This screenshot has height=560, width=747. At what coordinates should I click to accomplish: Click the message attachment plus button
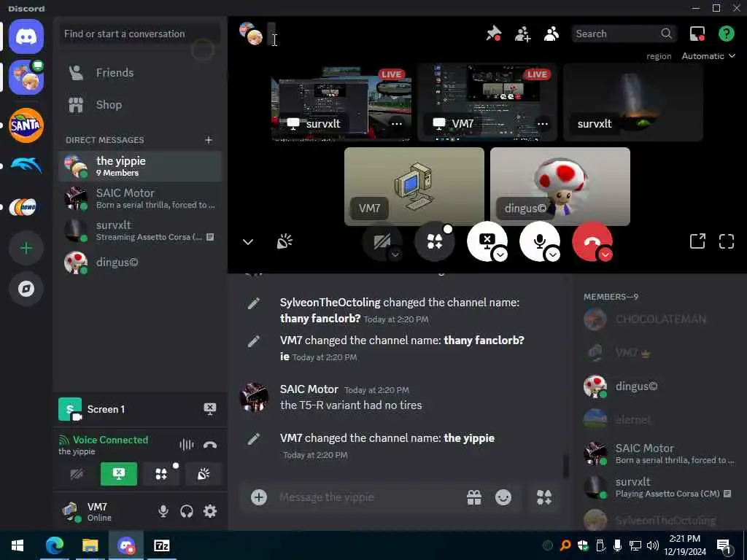259,497
